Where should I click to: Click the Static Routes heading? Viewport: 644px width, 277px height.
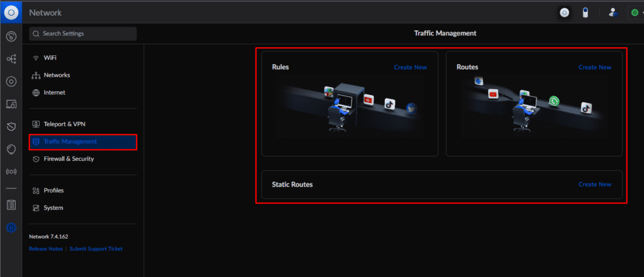(292, 184)
